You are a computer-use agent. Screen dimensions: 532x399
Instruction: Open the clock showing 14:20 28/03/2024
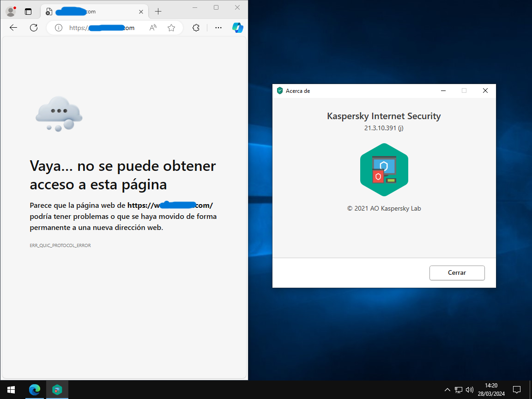click(491, 390)
